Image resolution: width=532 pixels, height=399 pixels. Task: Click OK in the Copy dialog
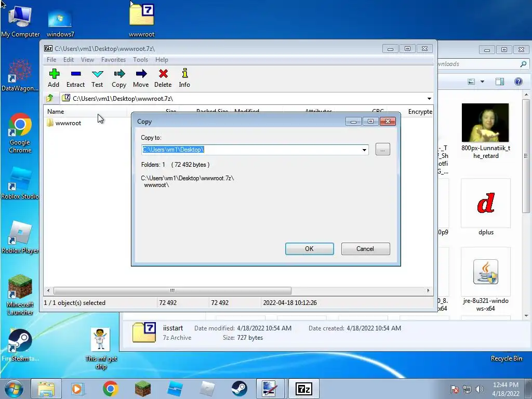pyautogui.click(x=310, y=249)
